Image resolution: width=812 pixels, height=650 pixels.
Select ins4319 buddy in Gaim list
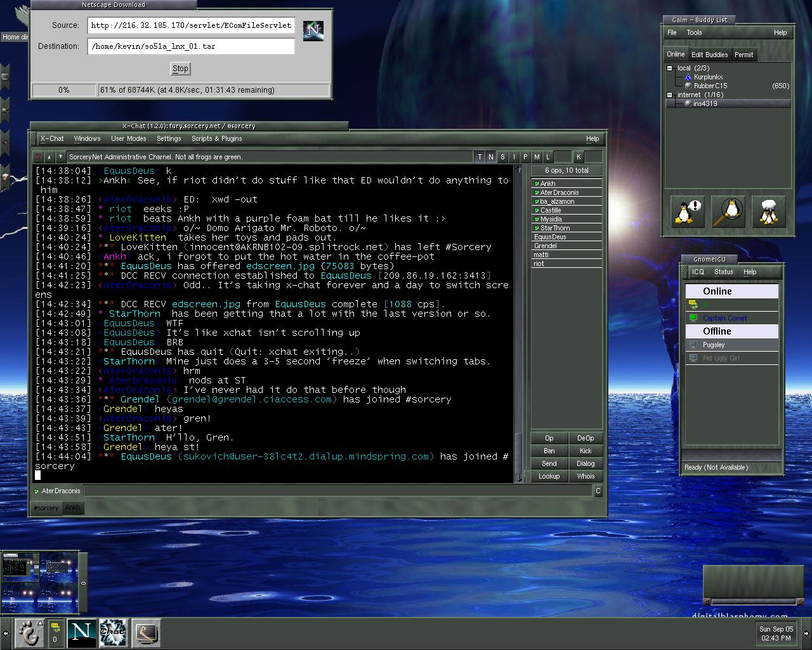pos(728,103)
